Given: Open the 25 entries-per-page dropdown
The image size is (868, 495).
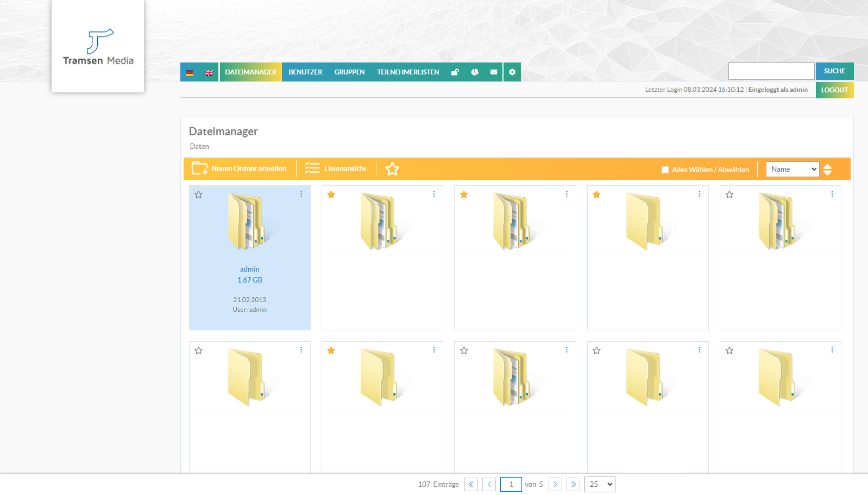Looking at the screenshot, I should (x=600, y=484).
